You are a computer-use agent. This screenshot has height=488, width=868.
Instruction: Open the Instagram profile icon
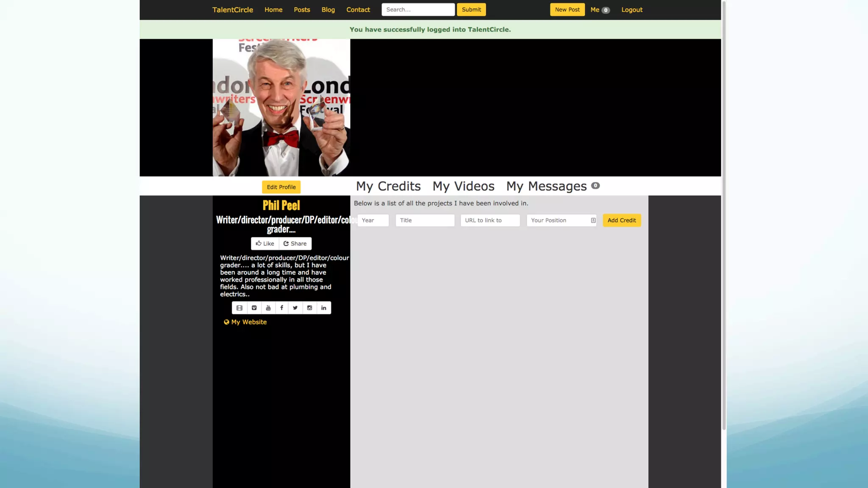point(310,308)
